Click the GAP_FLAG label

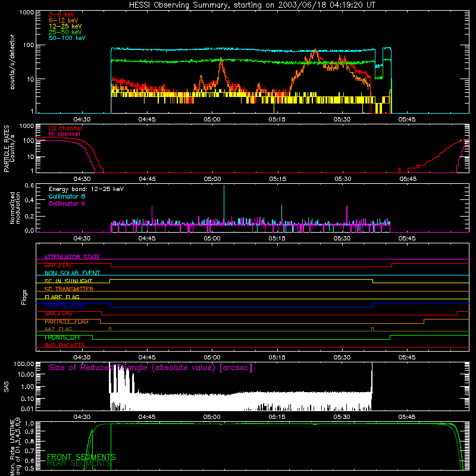click(58, 265)
